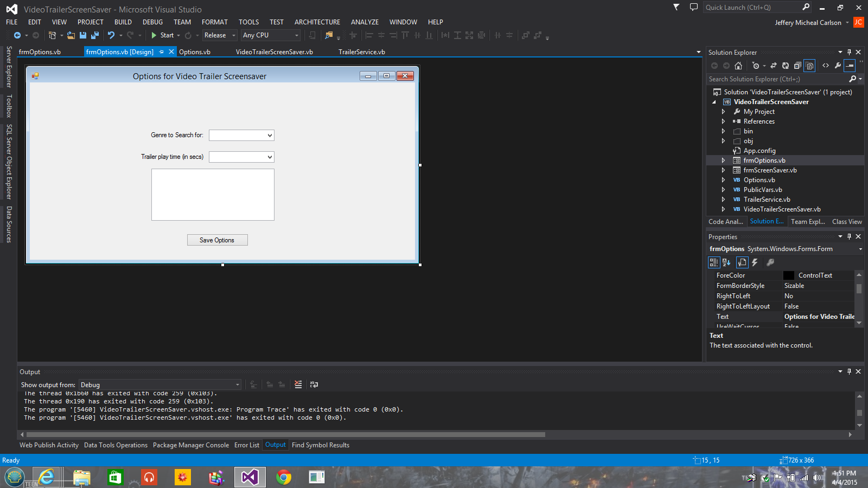Image resolution: width=868 pixels, height=488 pixels.
Task: Open the DEBUG menu
Action: click(x=152, y=22)
